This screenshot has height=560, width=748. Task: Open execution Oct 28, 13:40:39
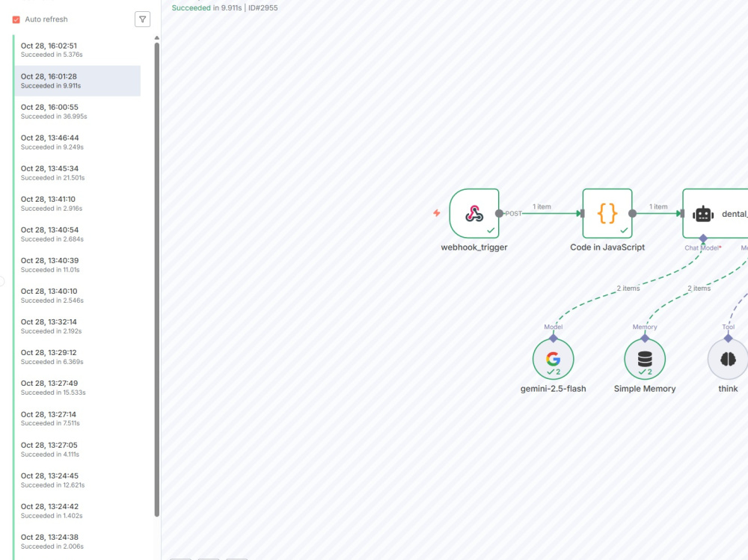77,265
